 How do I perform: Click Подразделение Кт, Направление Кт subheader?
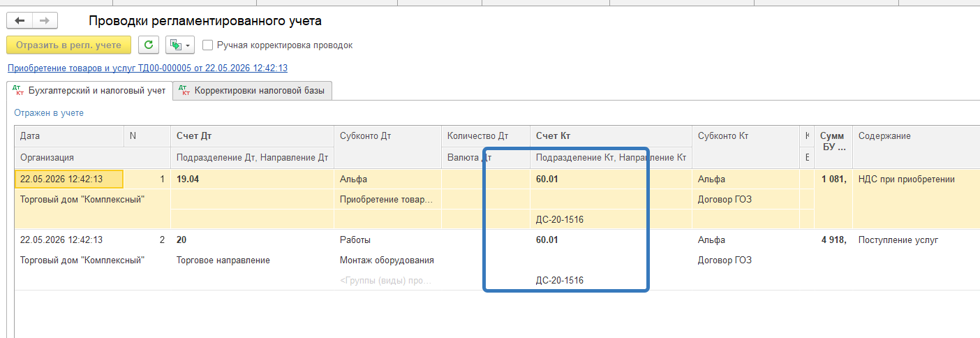pyautogui.click(x=611, y=157)
